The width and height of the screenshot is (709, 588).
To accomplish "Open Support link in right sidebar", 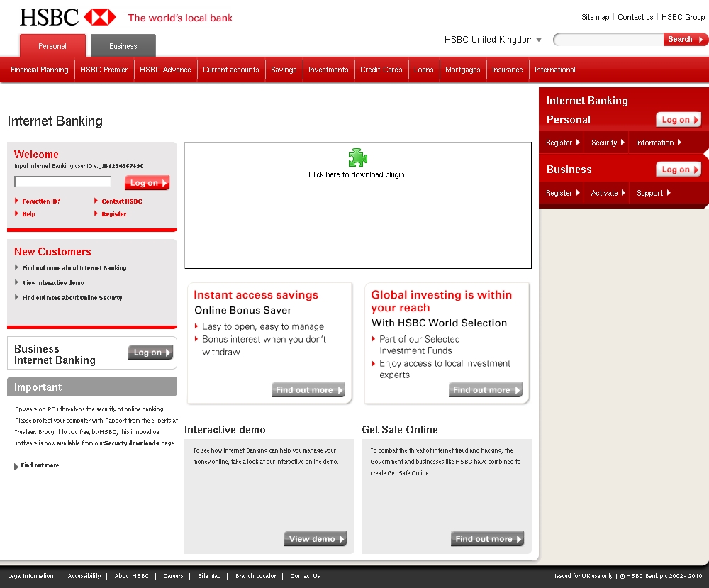I will click(654, 193).
